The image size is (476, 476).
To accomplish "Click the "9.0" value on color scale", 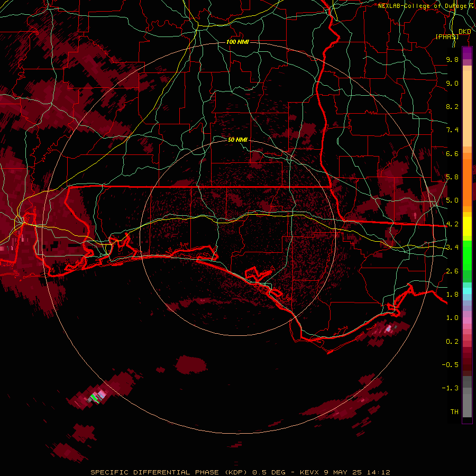I will 452,83.
